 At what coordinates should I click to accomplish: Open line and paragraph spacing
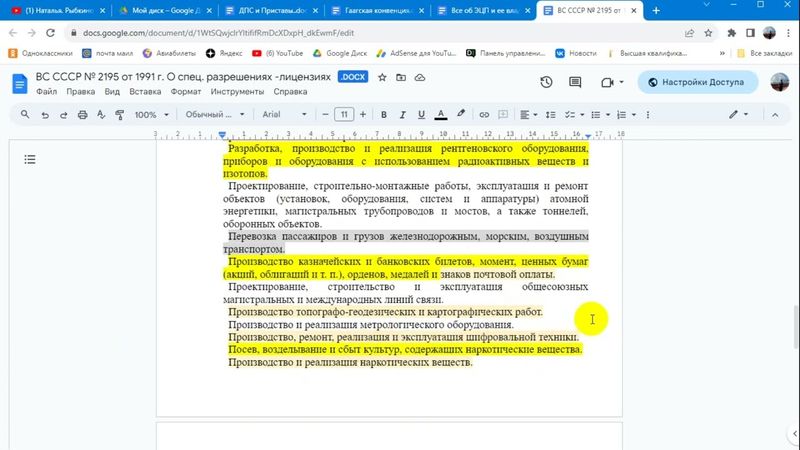(551, 115)
